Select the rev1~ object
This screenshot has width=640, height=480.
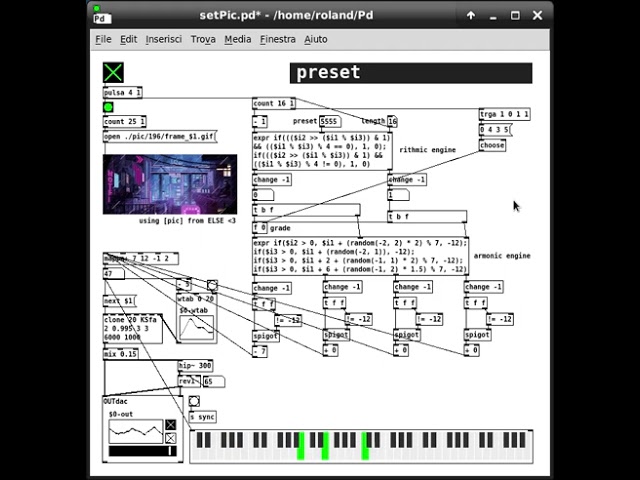click(x=189, y=381)
